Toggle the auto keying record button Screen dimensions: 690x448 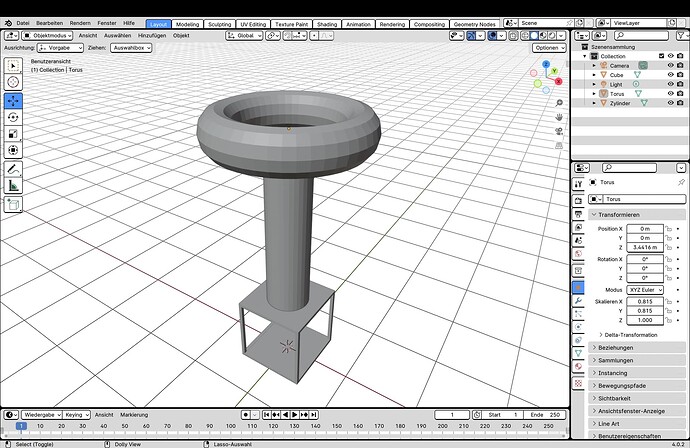(x=246, y=415)
